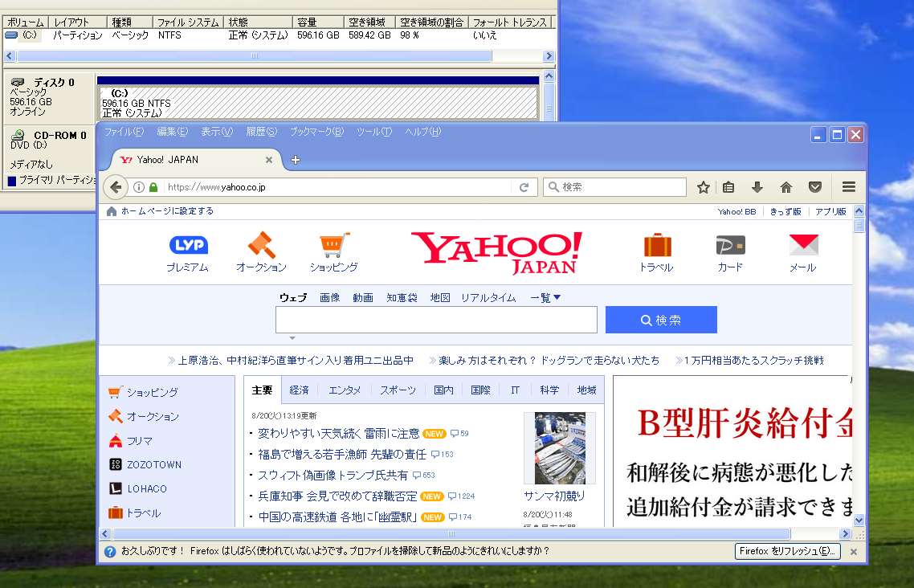Click the Yahoo search text box
Image resolution: width=914 pixels, height=588 pixels.
click(x=436, y=320)
